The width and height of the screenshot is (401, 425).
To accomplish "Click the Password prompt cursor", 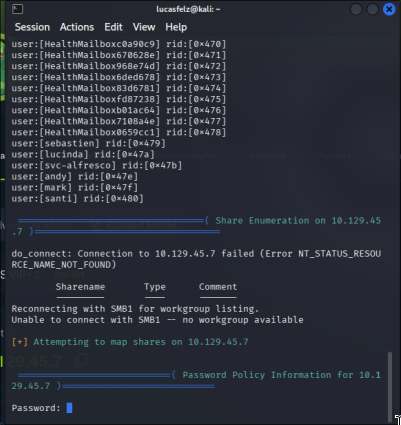I will pos(69,408).
